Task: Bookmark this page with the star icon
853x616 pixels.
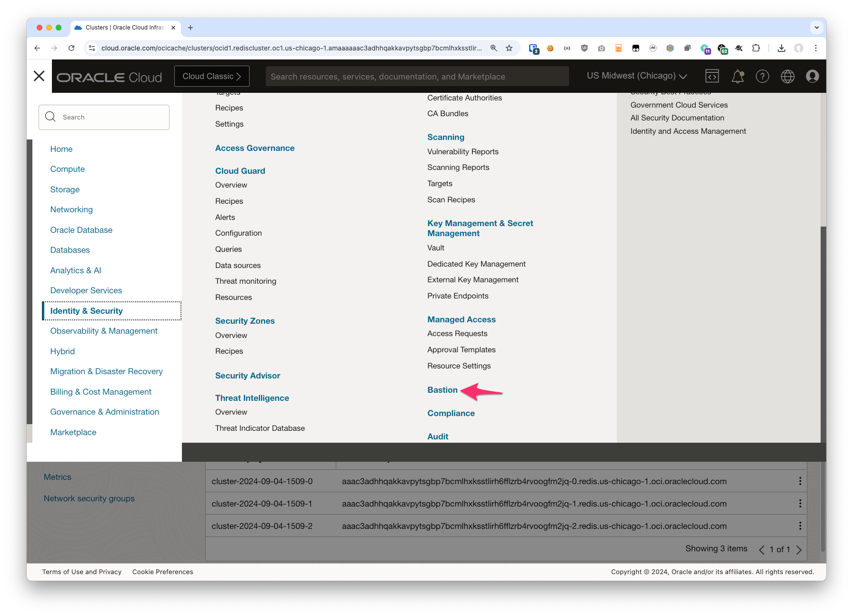Action: (509, 48)
